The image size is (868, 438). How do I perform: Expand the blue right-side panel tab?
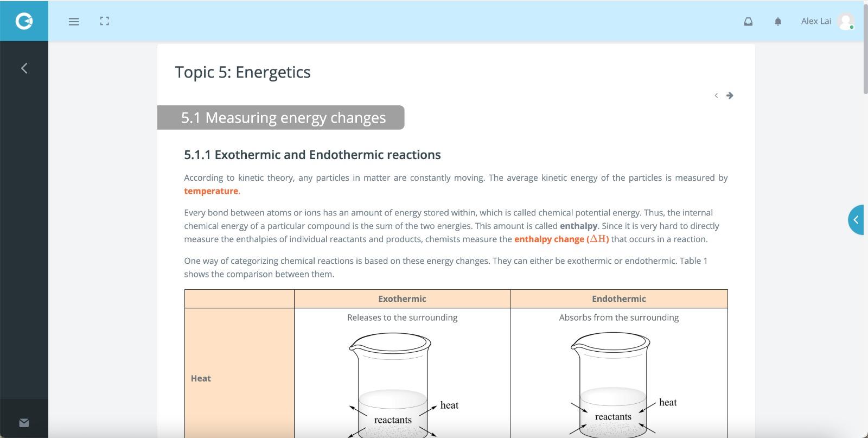856,220
